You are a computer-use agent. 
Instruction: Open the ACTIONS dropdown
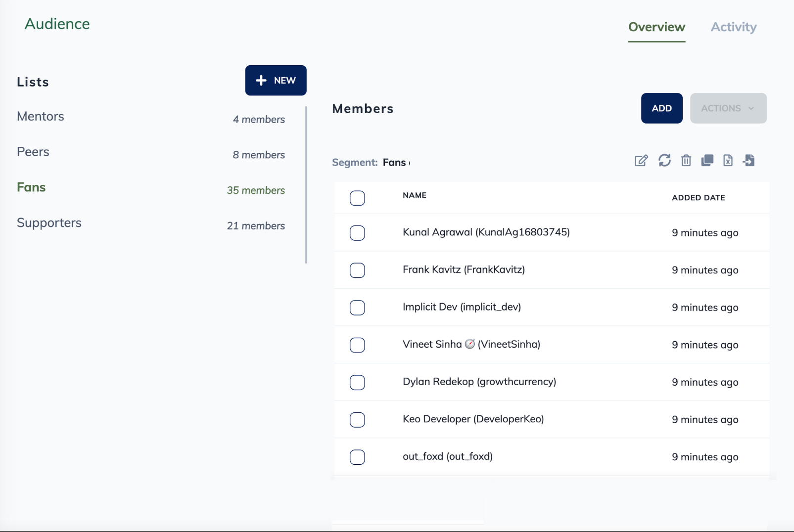728,108
